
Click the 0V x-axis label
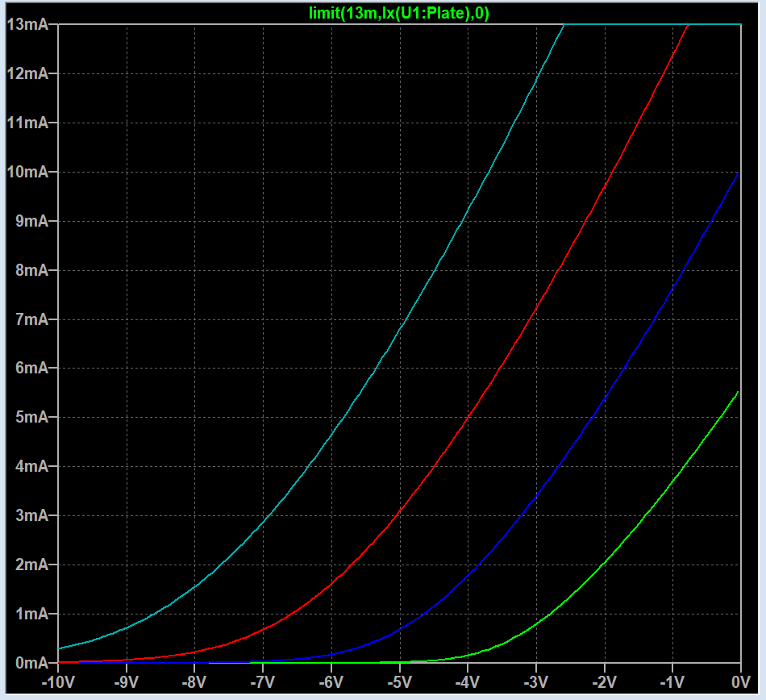tap(740, 682)
